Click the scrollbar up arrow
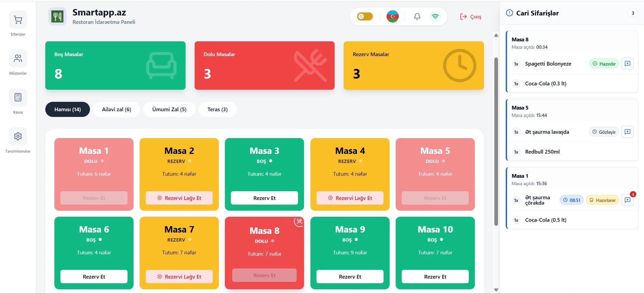The image size is (644, 294). coord(496,35)
